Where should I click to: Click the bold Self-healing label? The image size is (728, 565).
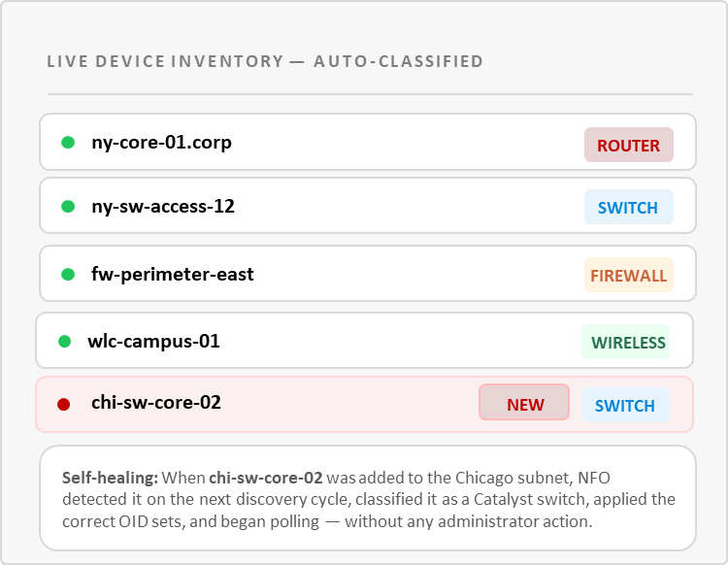pos(110,478)
